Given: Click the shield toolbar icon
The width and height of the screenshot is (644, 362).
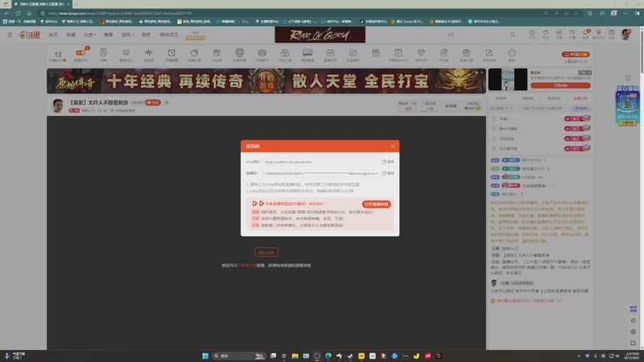Looking at the screenshot, I should tap(104, 53).
